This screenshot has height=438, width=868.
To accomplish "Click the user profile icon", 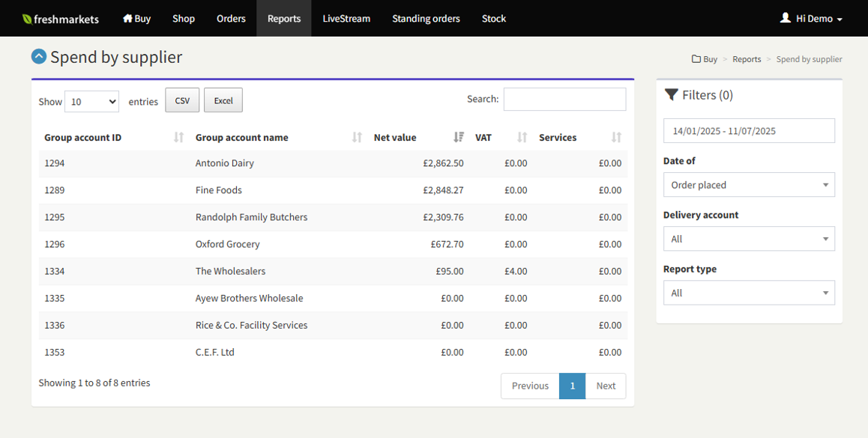I will pos(785,18).
